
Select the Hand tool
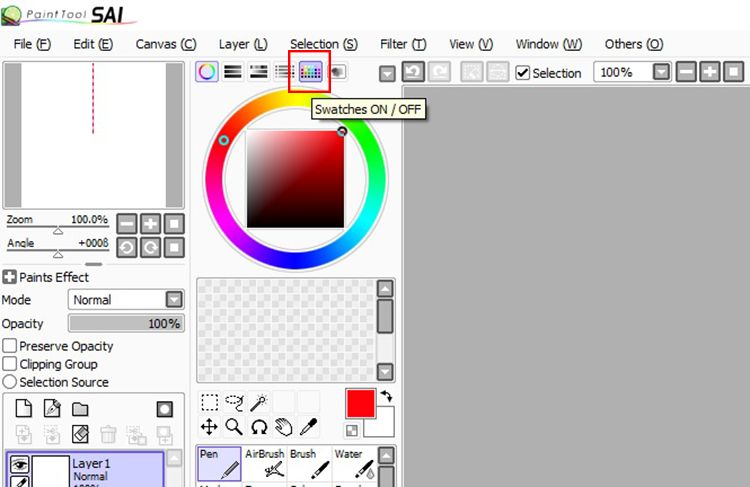284,427
